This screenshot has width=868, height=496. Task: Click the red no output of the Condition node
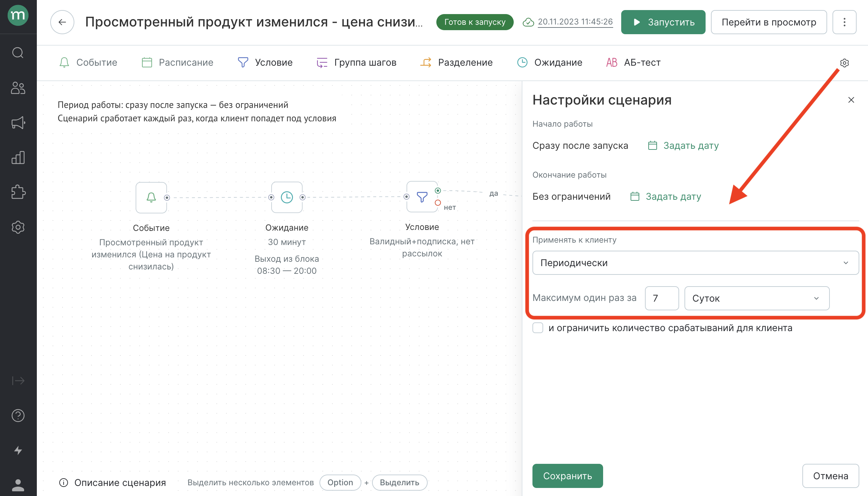click(438, 203)
